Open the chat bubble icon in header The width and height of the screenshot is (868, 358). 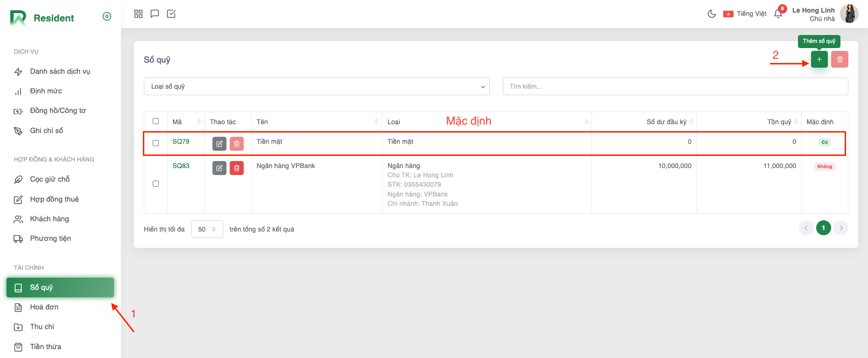155,14
